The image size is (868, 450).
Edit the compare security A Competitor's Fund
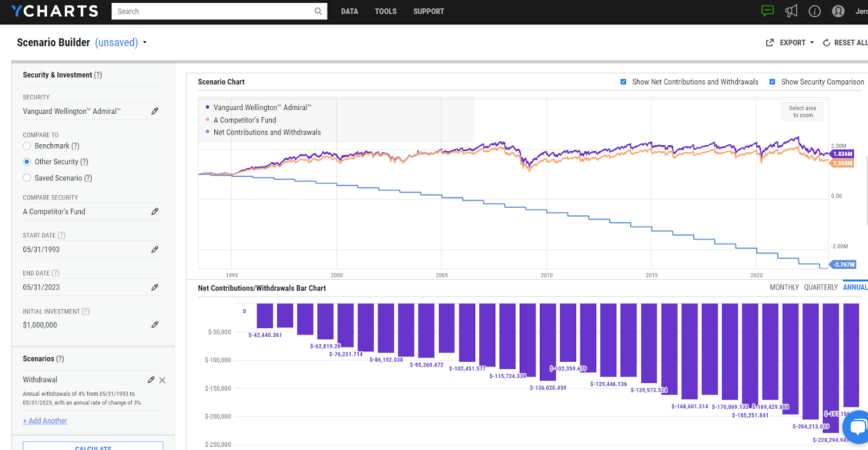(155, 211)
